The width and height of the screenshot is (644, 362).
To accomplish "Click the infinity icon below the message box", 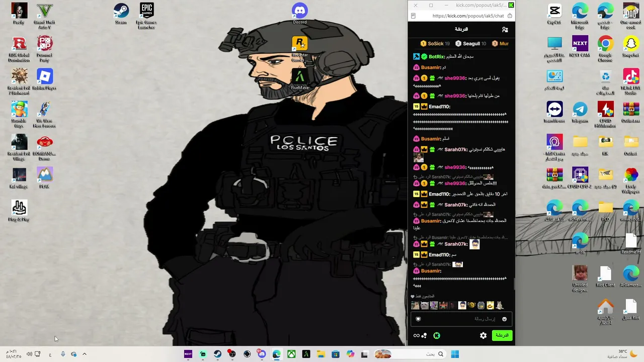I will (x=416, y=335).
